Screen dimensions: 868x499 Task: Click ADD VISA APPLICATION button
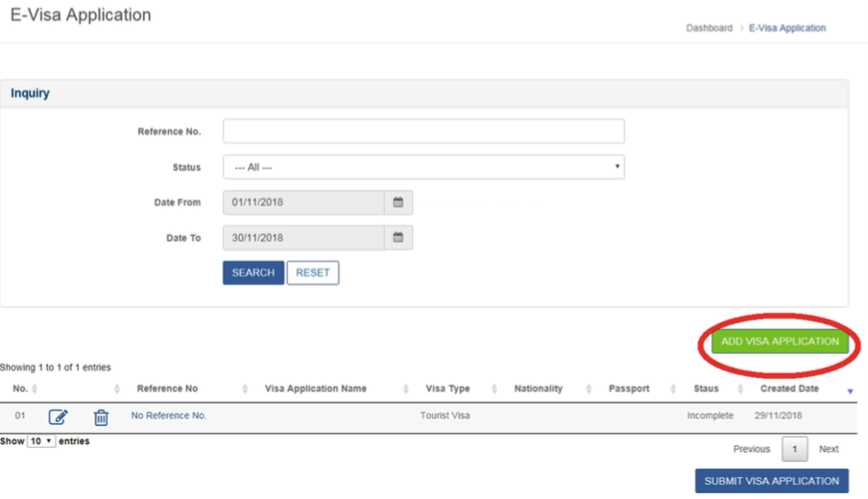tap(780, 342)
